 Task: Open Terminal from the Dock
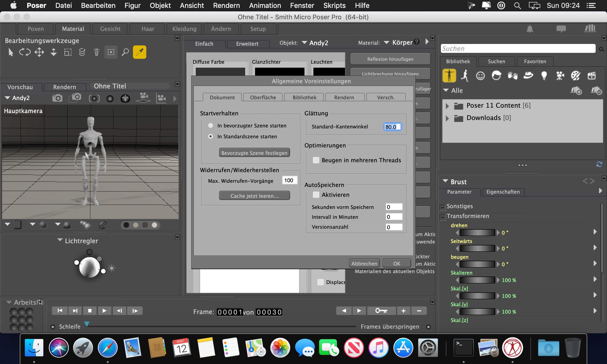pyautogui.click(x=464, y=348)
